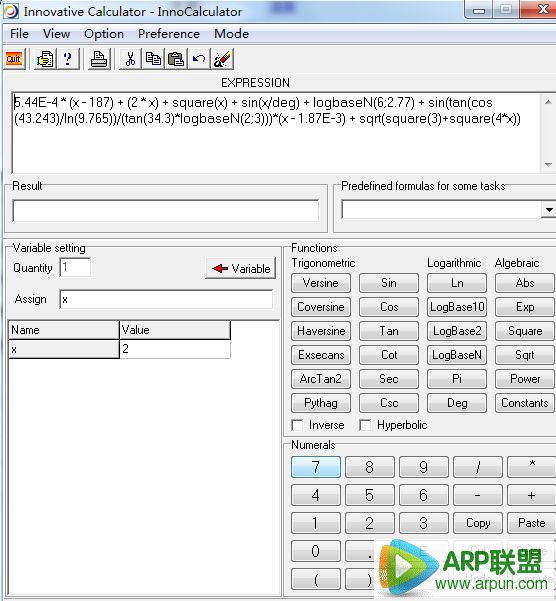Image resolution: width=556 pixels, height=601 pixels.
Task: Click the down arrow of expression scrollbar
Action: pyautogui.click(x=548, y=164)
